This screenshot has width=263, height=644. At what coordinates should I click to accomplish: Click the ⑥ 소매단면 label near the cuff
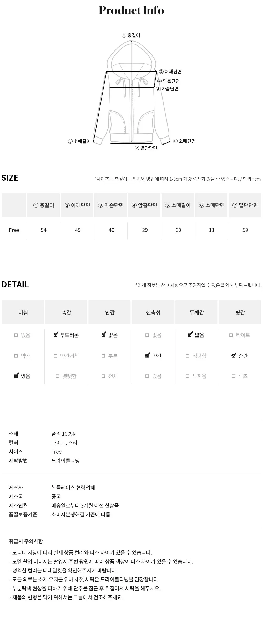[x=184, y=141]
